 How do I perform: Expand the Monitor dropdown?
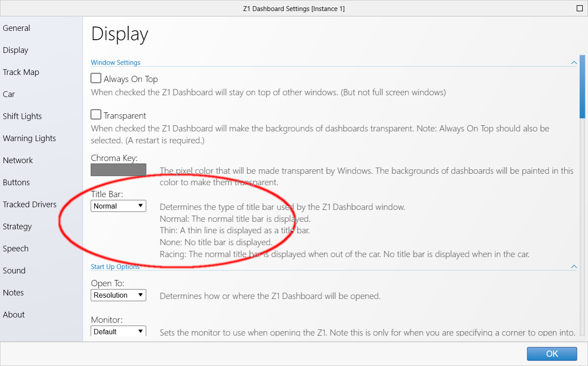click(118, 331)
